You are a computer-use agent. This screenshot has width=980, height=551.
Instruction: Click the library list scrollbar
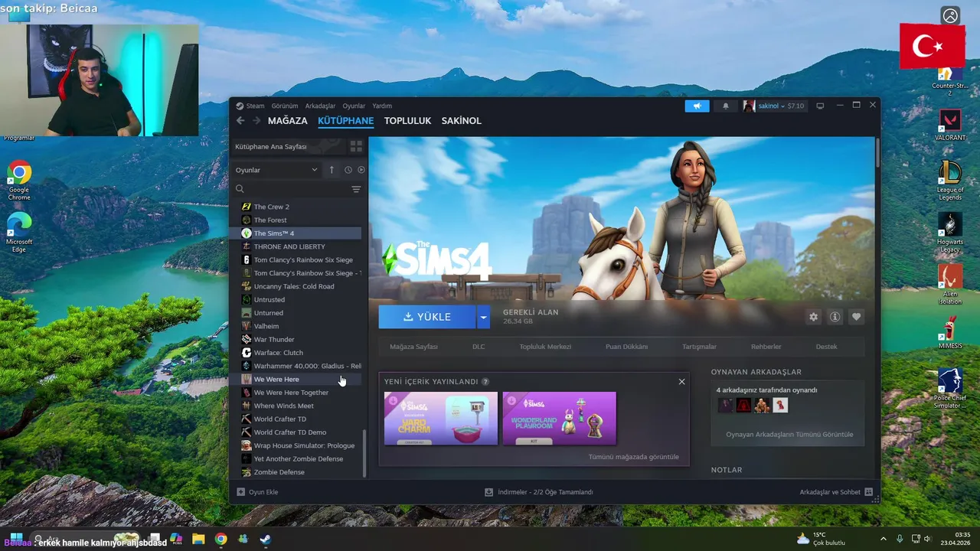(364, 453)
